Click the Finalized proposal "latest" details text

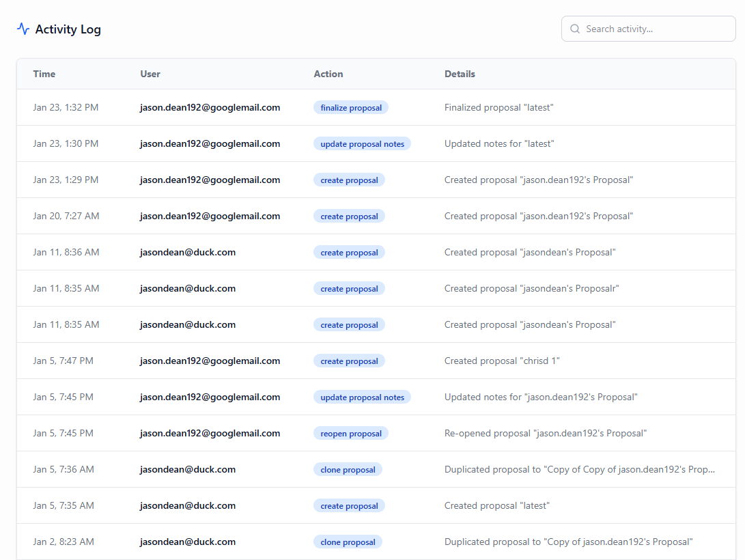click(x=498, y=108)
